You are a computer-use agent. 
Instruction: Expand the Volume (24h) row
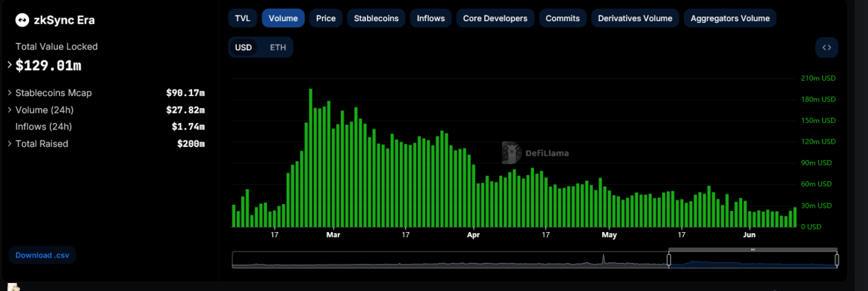[x=10, y=110]
